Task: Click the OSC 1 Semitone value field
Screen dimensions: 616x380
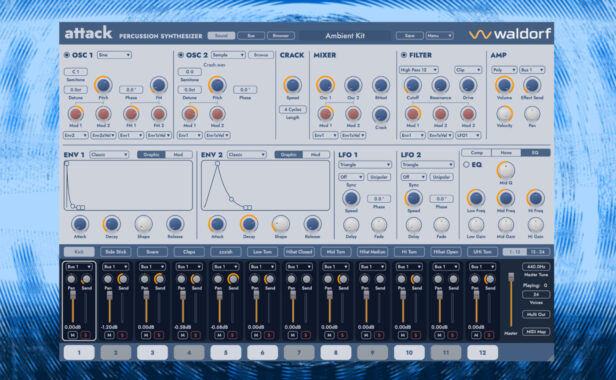Action: coord(75,72)
